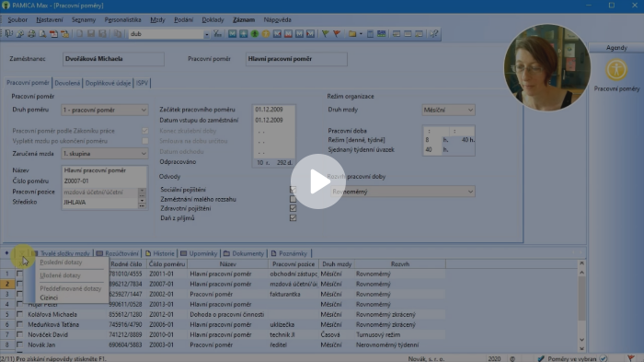Click the help pointer icon at the toolbar end
This screenshot has width=644, height=362.
point(433,34)
